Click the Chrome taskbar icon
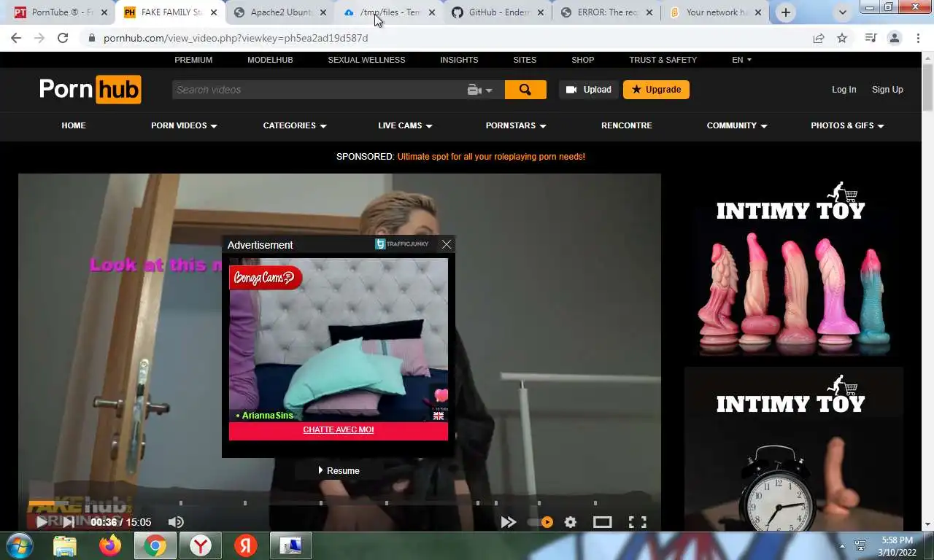Screen dimensions: 934x560 [155, 545]
